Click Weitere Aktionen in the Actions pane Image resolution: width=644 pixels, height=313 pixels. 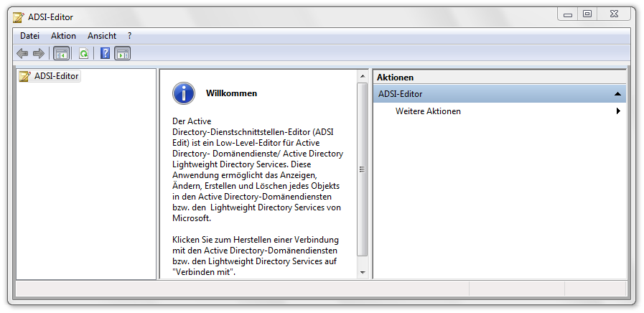[x=428, y=111]
